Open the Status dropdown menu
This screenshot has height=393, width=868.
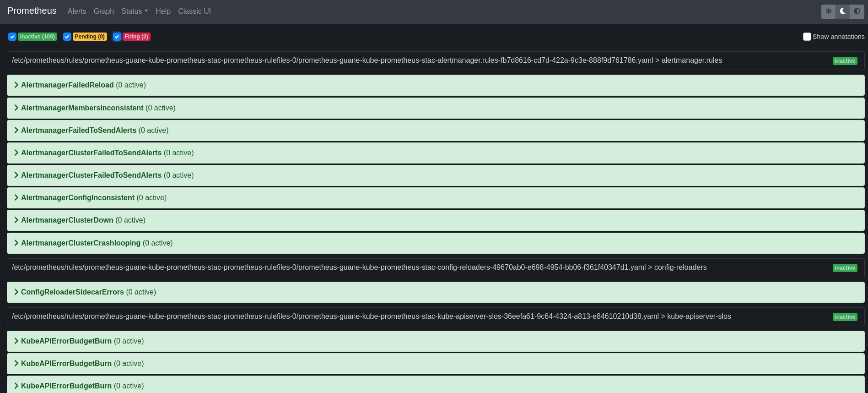(x=135, y=11)
